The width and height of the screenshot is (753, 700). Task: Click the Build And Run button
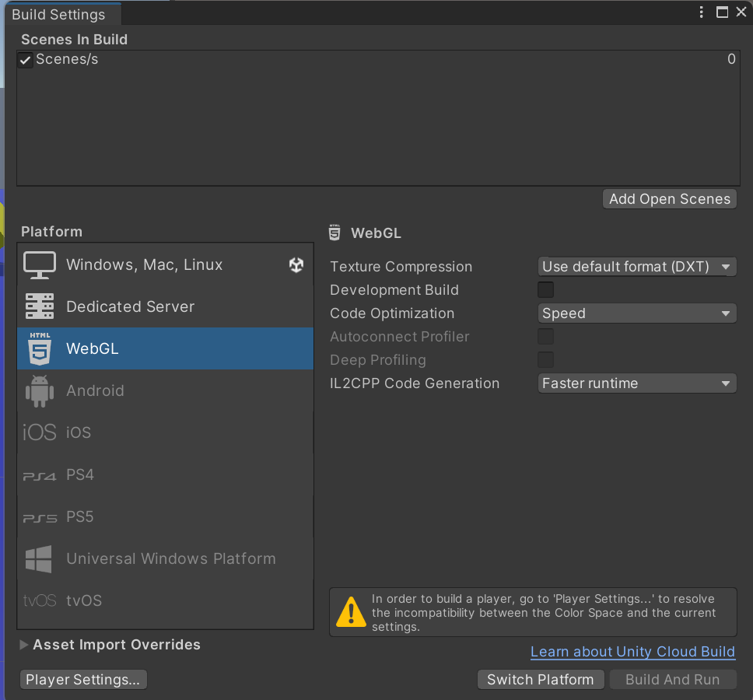[x=672, y=679]
